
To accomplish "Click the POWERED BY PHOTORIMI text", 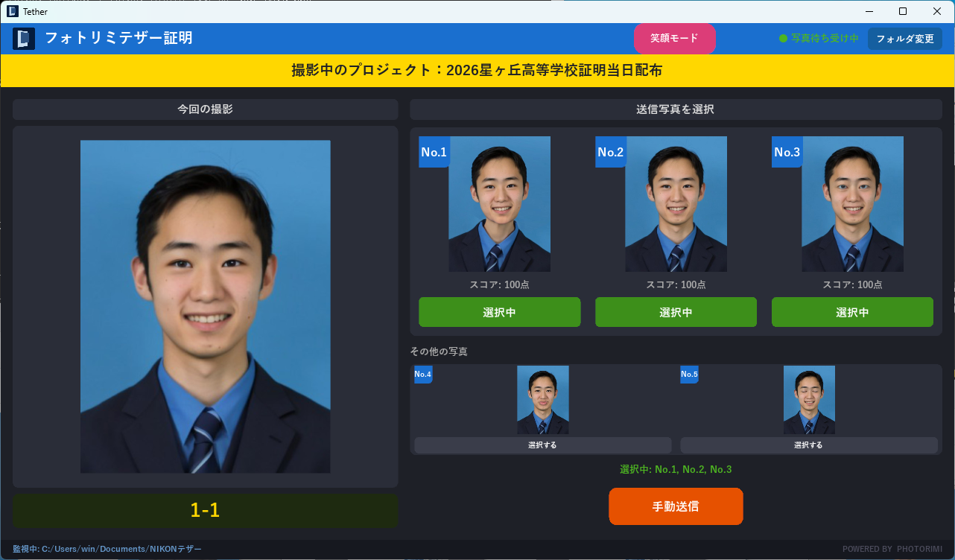I will tap(892, 550).
